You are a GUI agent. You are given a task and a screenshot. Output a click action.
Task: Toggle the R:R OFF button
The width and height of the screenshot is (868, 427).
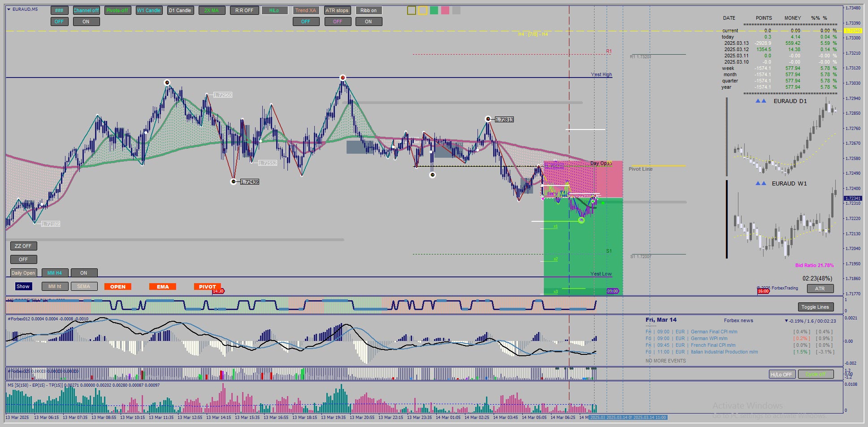244,10
